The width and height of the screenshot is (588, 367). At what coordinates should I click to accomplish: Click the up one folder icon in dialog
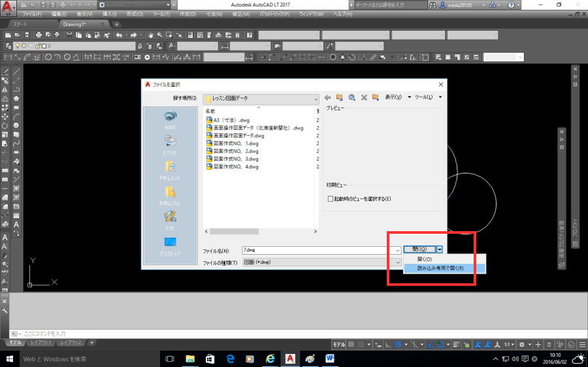click(339, 97)
